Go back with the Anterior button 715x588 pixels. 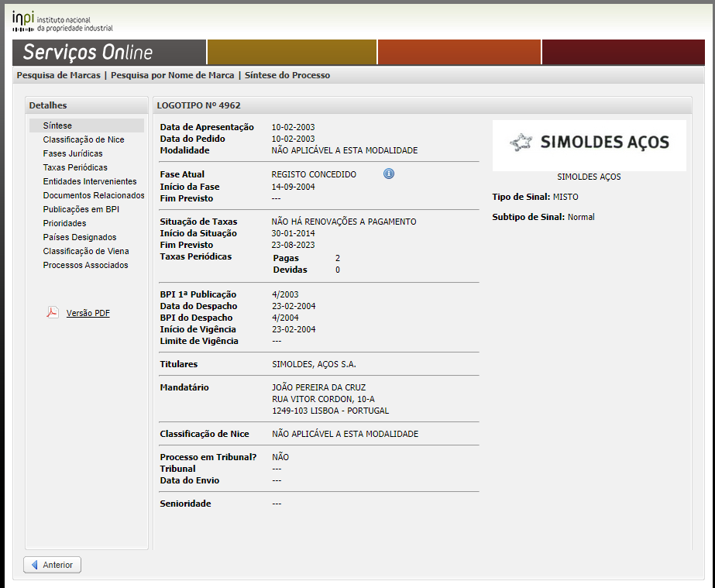coord(52,565)
